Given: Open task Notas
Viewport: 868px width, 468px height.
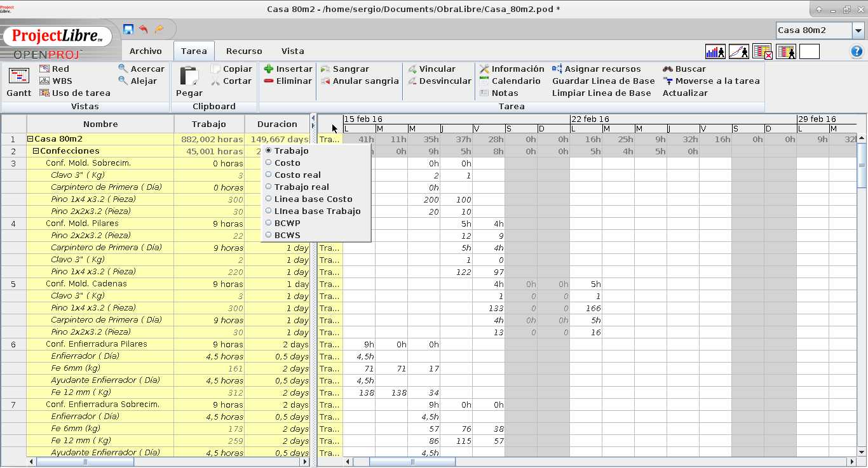Looking at the screenshot, I should (499, 93).
